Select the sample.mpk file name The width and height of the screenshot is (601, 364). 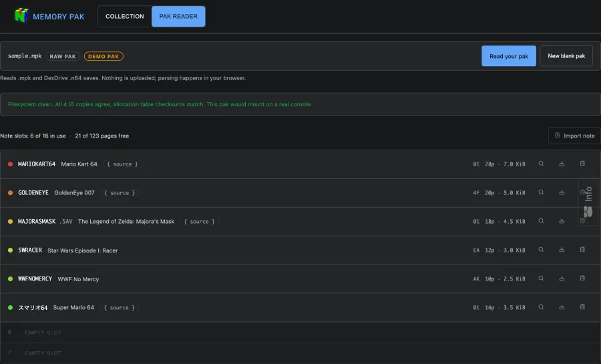pyautogui.click(x=25, y=56)
